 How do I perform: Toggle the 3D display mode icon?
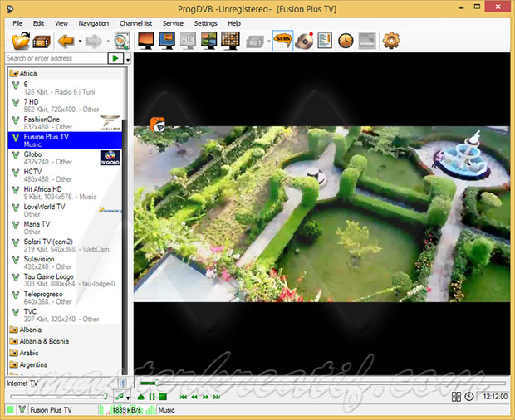(x=188, y=41)
